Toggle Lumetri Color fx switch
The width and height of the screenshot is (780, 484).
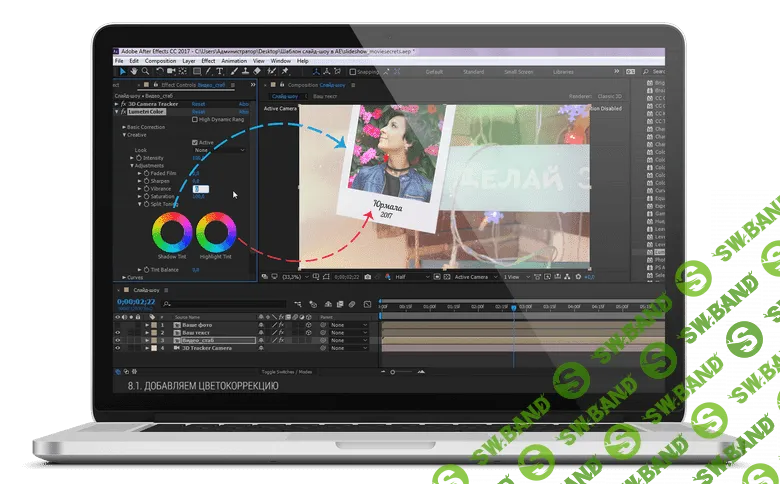pos(124,112)
